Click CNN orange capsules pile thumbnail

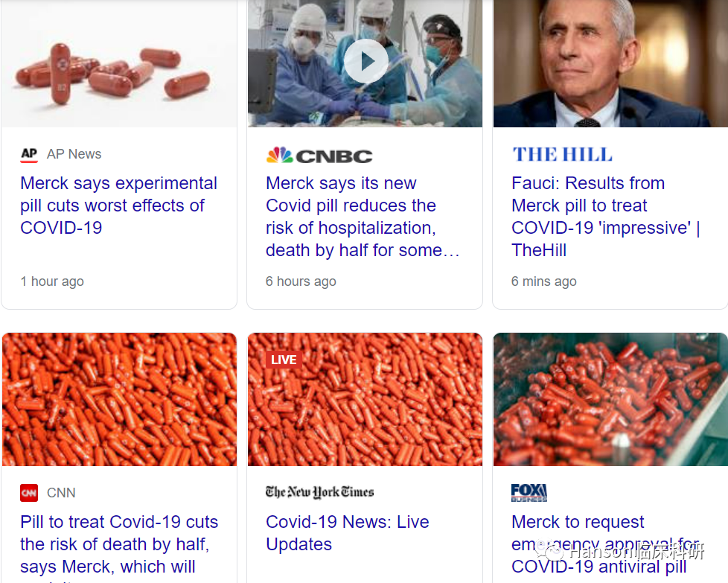point(119,399)
